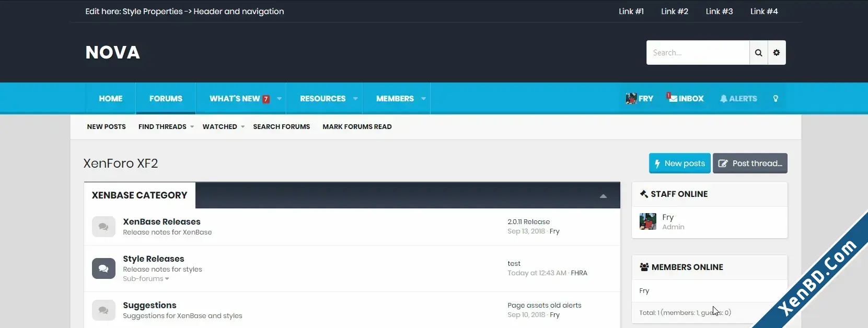Click the search magnifier icon
Screen dimensions: 868x328
(x=758, y=53)
